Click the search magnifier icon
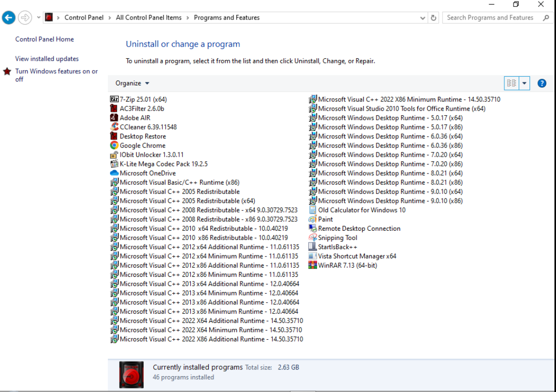556x392 pixels. pyautogui.click(x=546, y=18)
